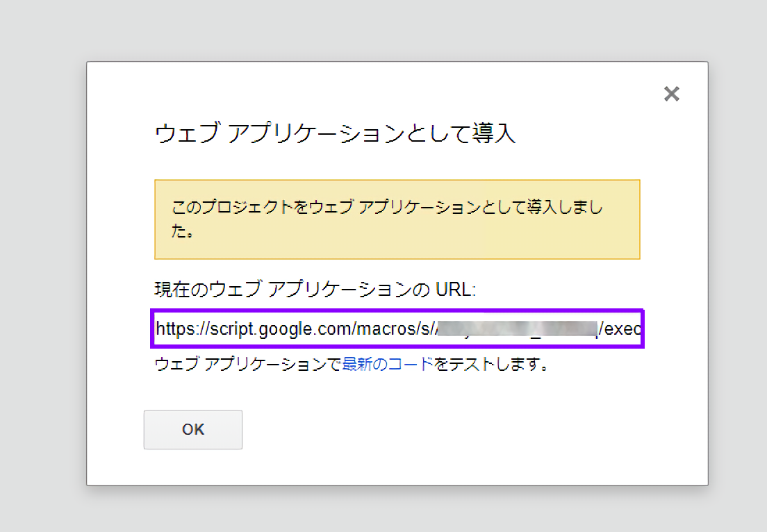Click the ウェブ アプリケーションで text before the link
The image size is (767, 532).
[248, 364]
